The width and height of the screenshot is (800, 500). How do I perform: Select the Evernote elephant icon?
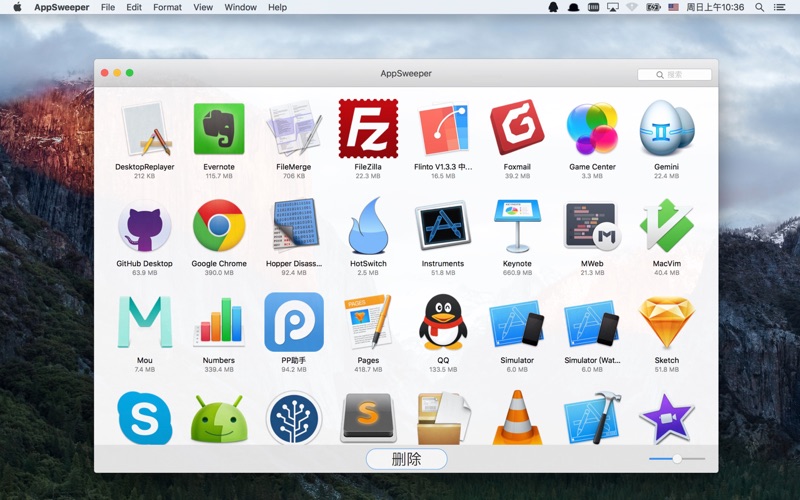pyautogui.click(x=219, y=129)
